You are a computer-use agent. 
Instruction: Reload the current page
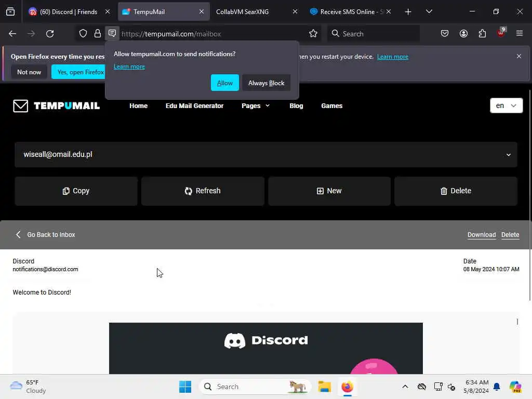(50, 34)
